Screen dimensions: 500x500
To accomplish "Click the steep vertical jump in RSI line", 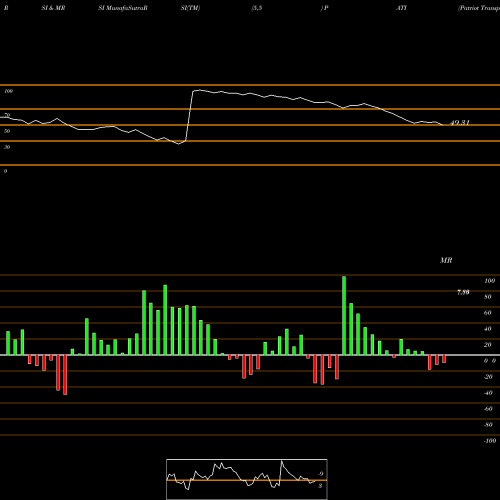I will pos(189,116).
